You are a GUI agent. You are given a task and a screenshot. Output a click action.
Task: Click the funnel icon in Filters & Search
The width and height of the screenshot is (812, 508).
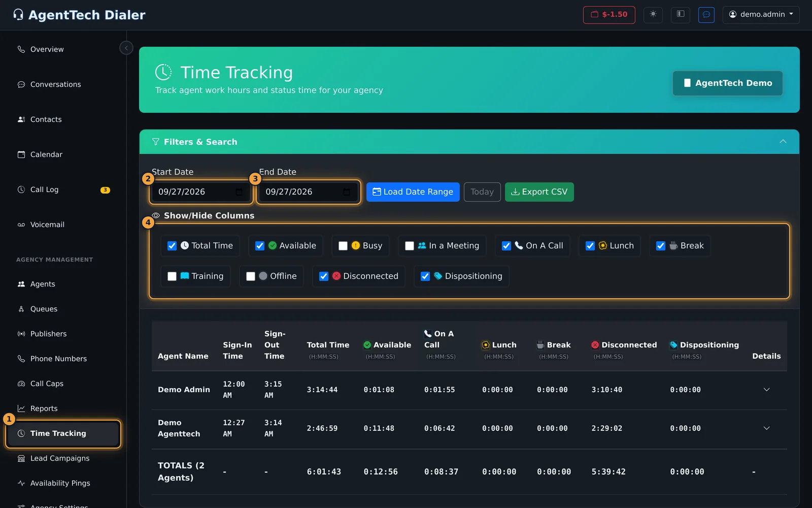[x=156, y=142]
